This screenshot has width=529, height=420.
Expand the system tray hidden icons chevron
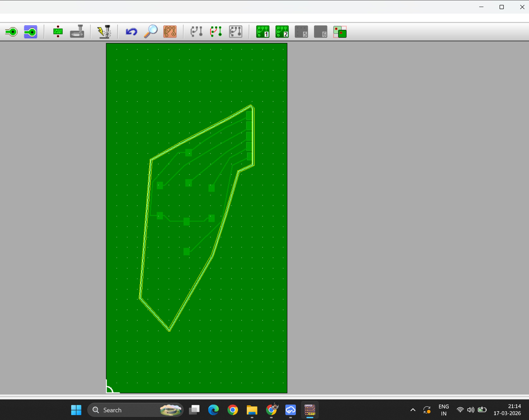point(413,410)
